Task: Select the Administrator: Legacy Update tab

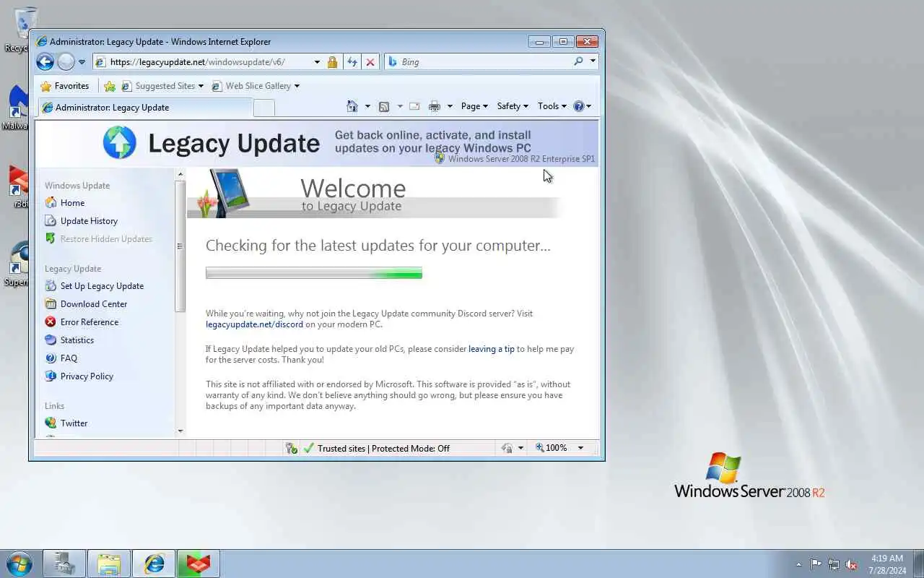Action: (x=144, y=108)
